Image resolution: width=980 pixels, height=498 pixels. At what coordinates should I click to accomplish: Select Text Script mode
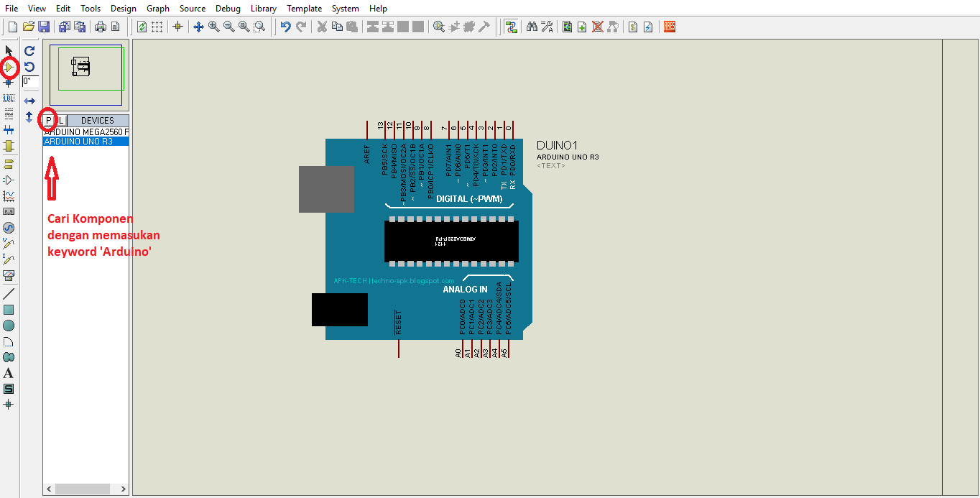pos(9,114)
